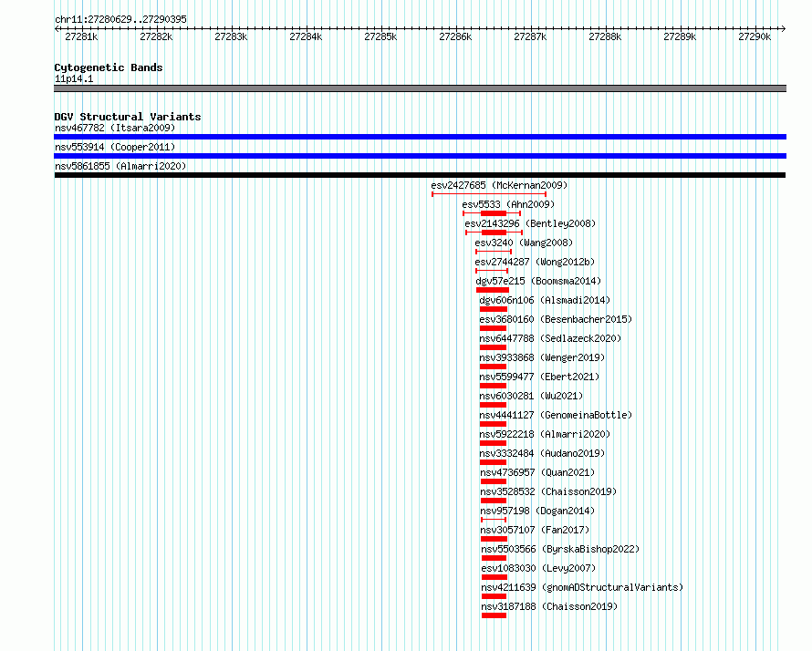Click the 27281k ruler tick label
Image resolution: width=812 pixels, height=651 pixels.
(81, 36)
